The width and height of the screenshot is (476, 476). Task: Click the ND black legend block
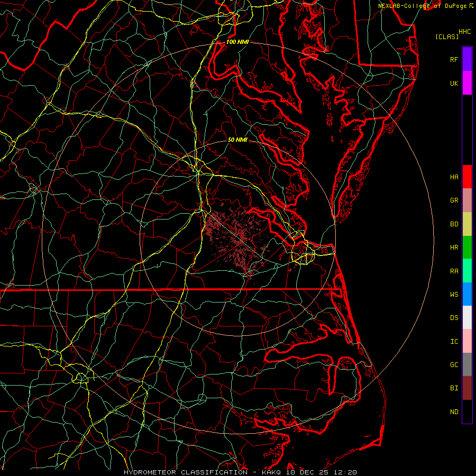coord(467,411)
